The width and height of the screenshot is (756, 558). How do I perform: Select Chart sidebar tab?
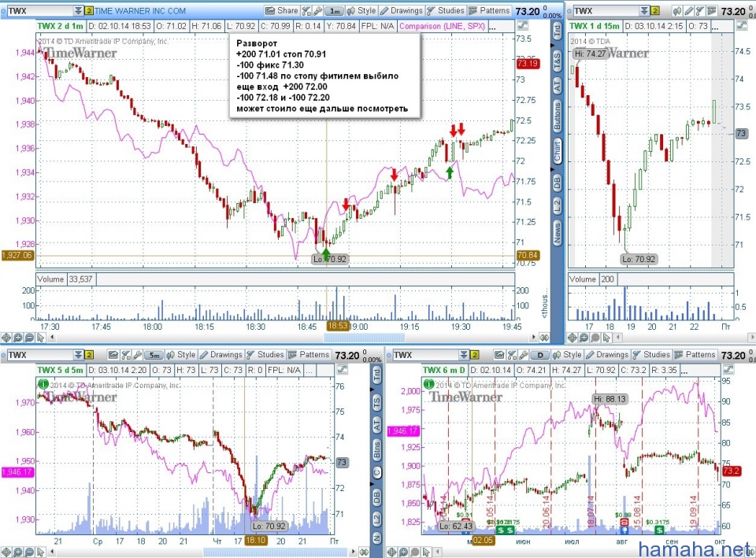[557, 151]
